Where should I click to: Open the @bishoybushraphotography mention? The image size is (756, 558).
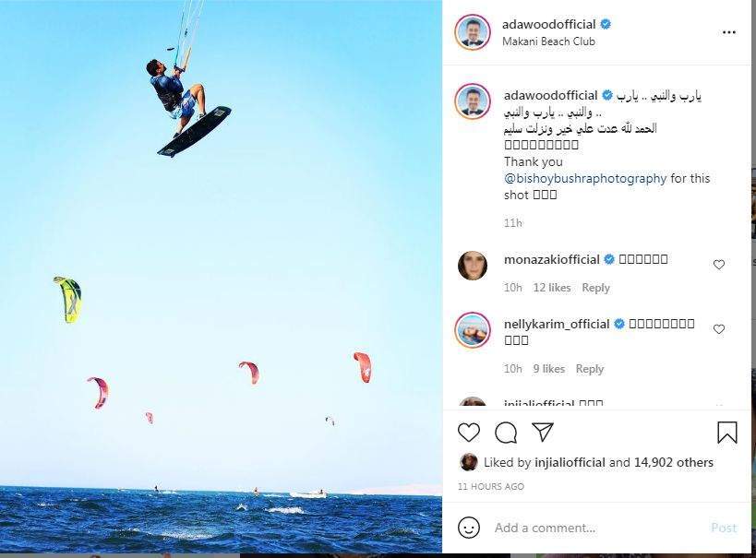click(585, 178)
